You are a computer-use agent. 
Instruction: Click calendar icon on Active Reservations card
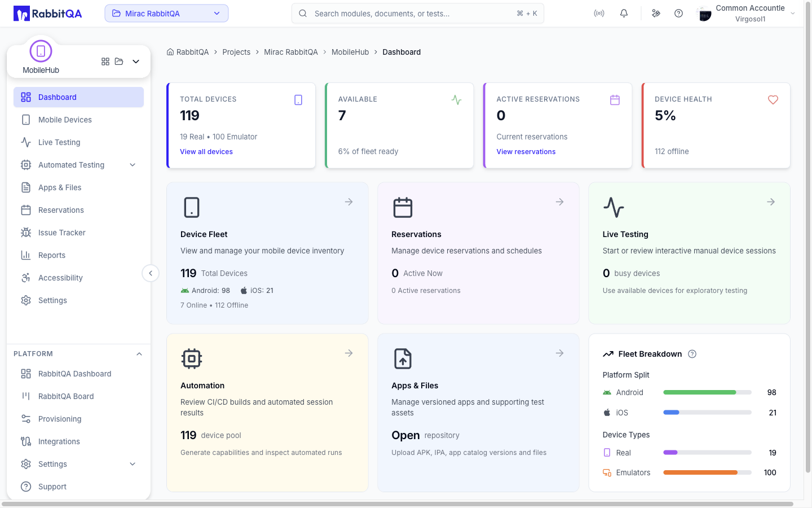[615, 100]
